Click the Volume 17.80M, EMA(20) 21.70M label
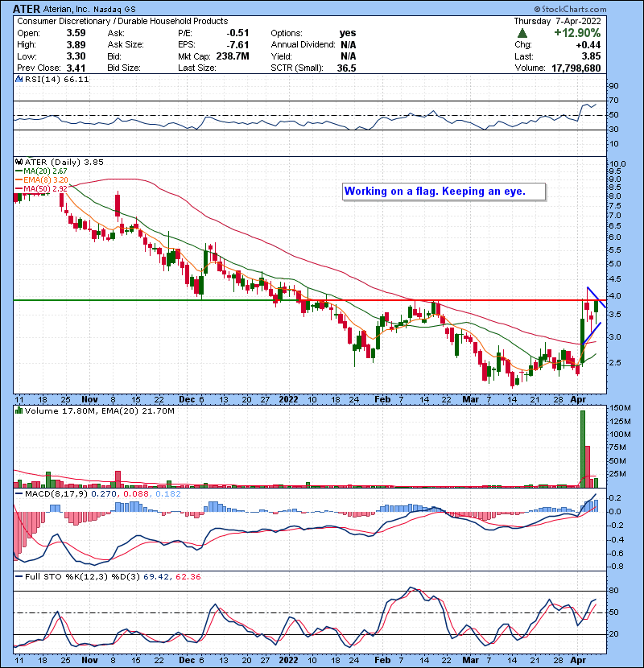The height and width of the screenshot is (668, 644). [100, 410]
